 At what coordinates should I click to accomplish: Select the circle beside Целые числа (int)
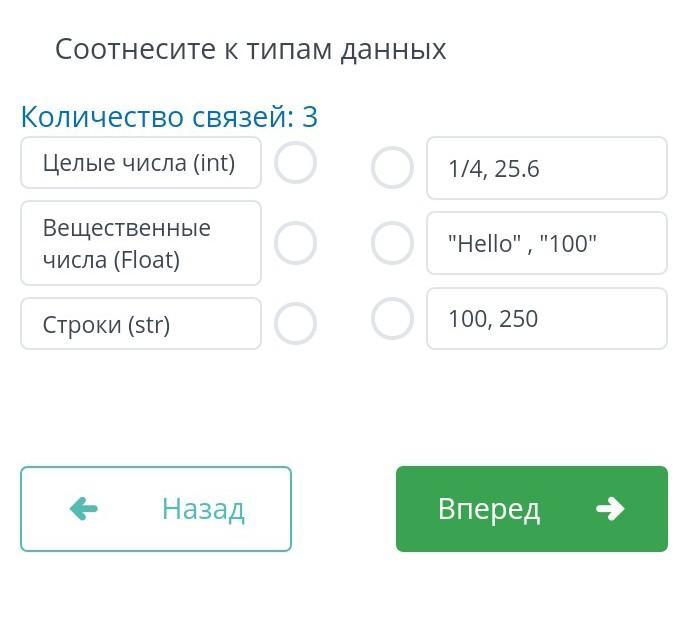296,163
